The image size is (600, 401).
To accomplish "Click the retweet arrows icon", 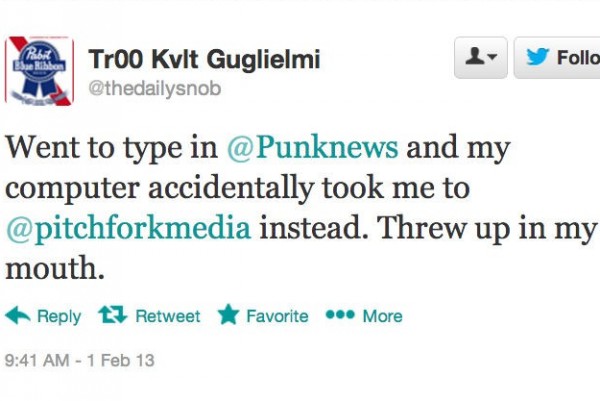I will point(112,316).
